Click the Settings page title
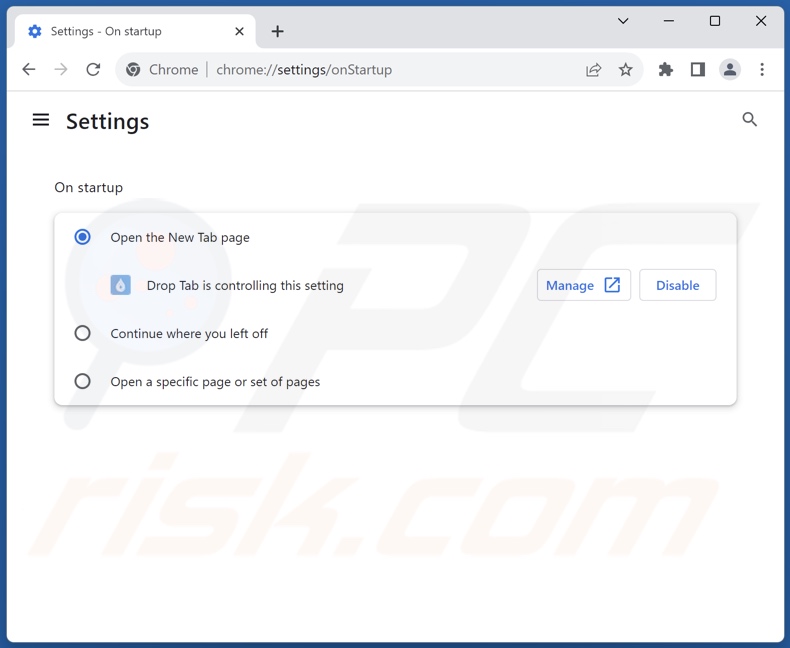Screen dimensions: 790x648 (x=107, y=121)
